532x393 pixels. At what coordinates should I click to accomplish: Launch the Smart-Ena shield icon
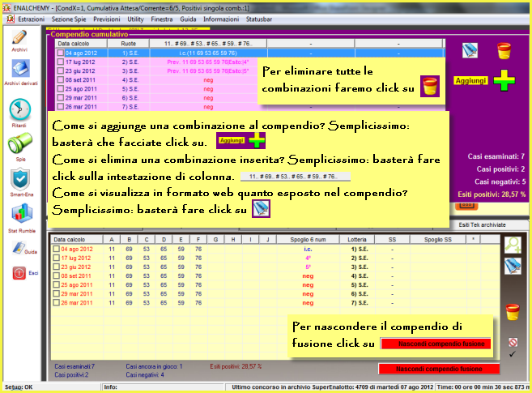(20, 181)
